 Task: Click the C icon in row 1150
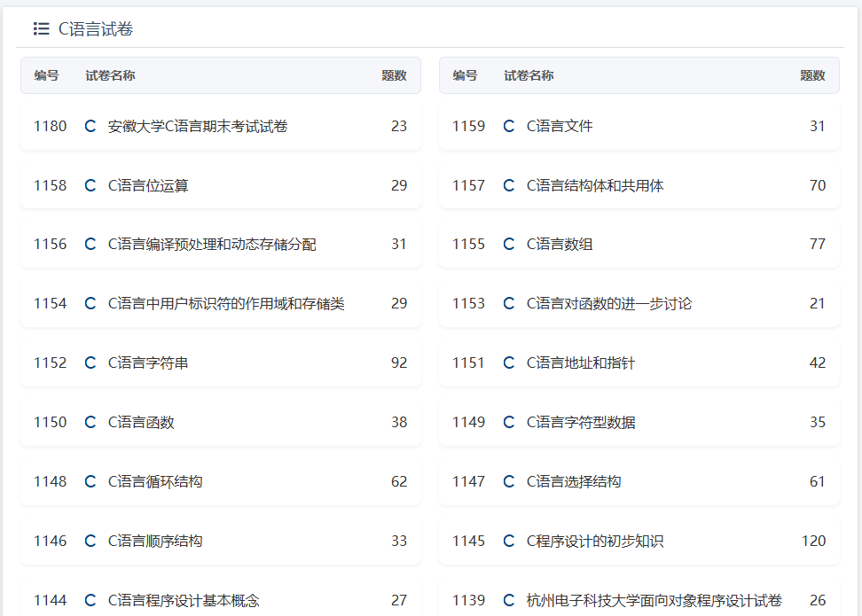[90, 422]
